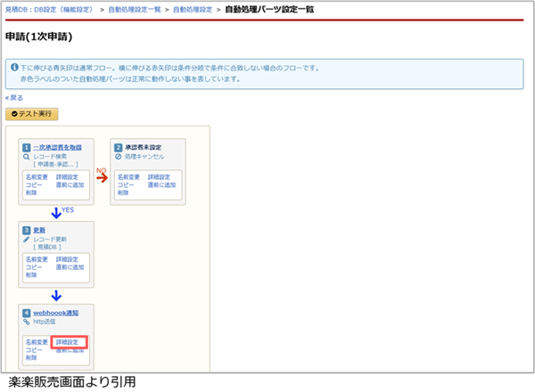Open the webhook通知 part title link
Screen dimensions: 535x392
53,312
